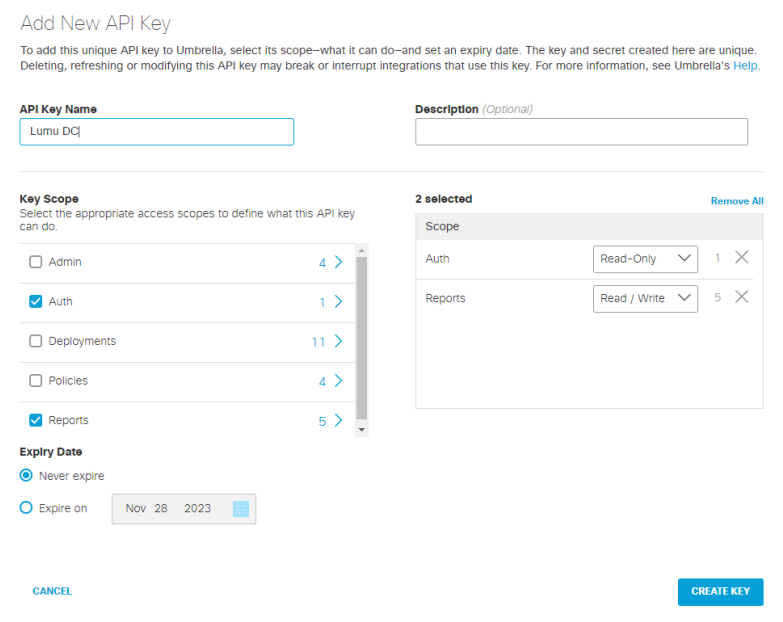Cancel the new API key form
The width and height of the screenshot is (783, 622).
pyautogui.click(x=52, y=591)
